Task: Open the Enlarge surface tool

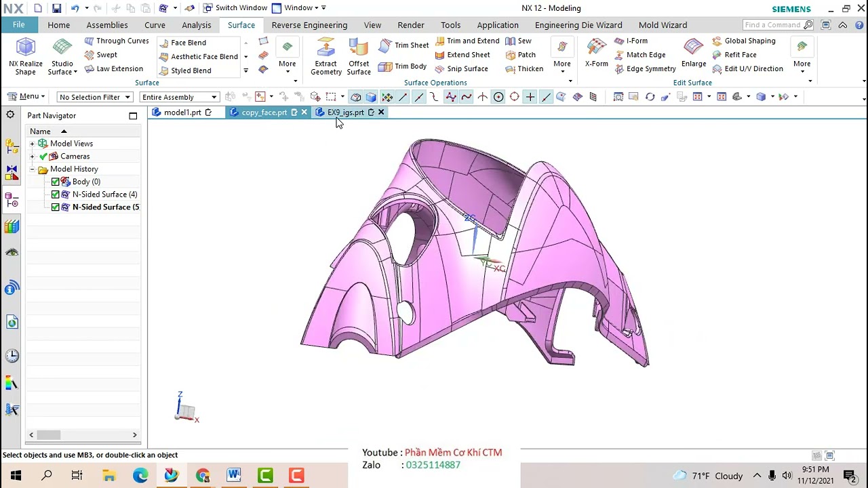Action: click(694, 53)
